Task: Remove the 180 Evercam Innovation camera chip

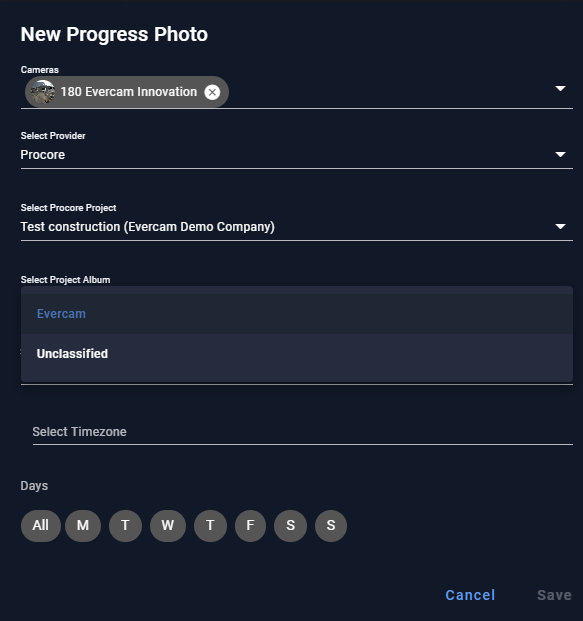Action: point(212,92)
